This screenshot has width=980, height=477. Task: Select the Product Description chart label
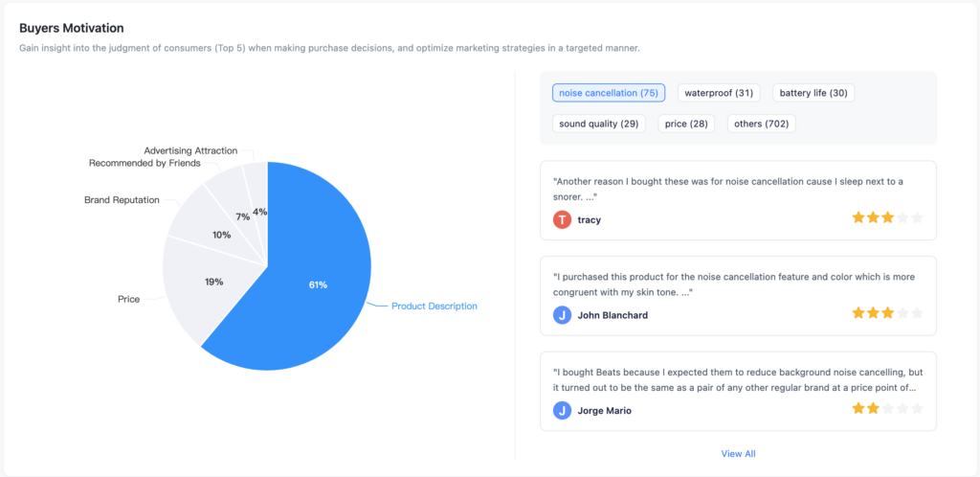434,307
